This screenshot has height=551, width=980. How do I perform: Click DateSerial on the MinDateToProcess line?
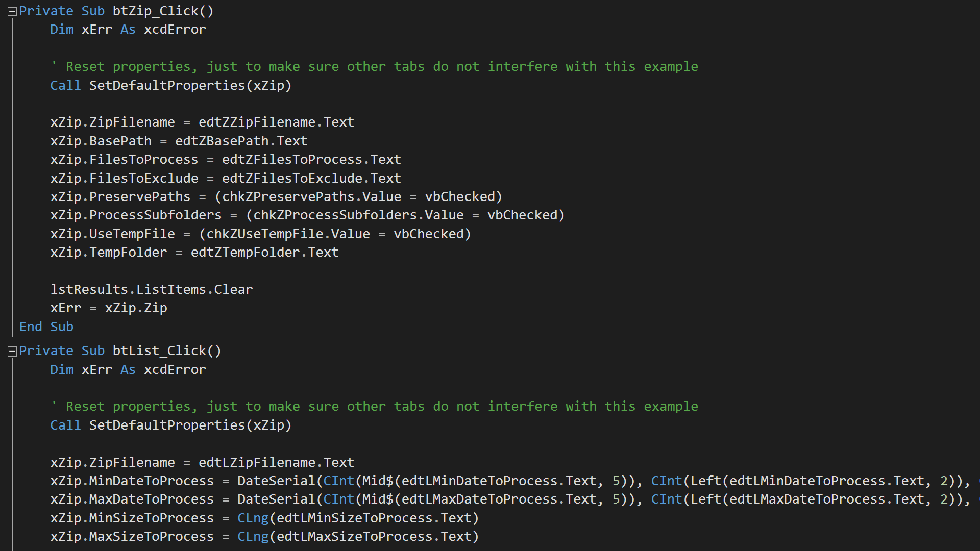click(x=276, y=481)
